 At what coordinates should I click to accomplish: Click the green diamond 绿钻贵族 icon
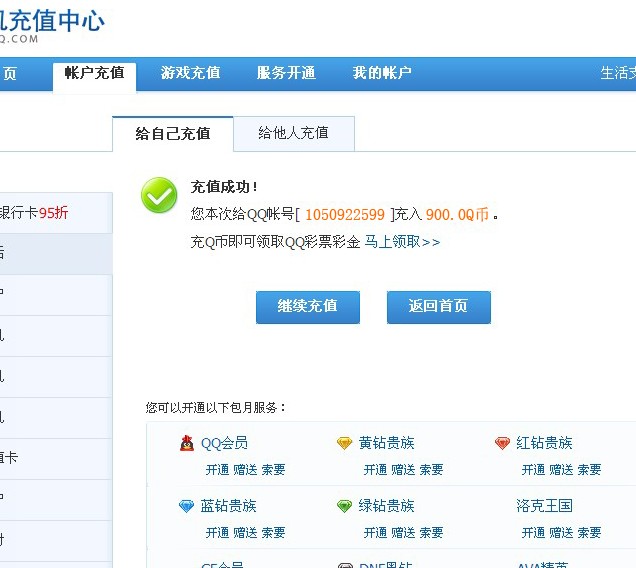[344, 506]
